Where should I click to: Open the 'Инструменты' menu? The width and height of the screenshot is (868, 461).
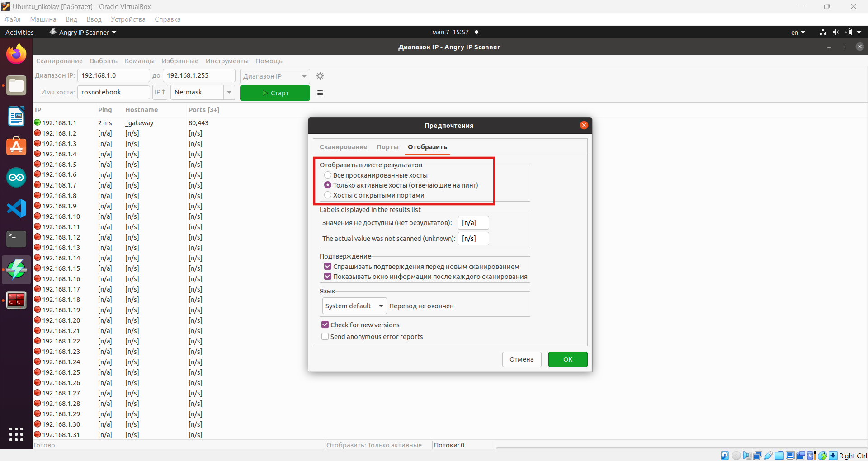click(x=227, y=61)
